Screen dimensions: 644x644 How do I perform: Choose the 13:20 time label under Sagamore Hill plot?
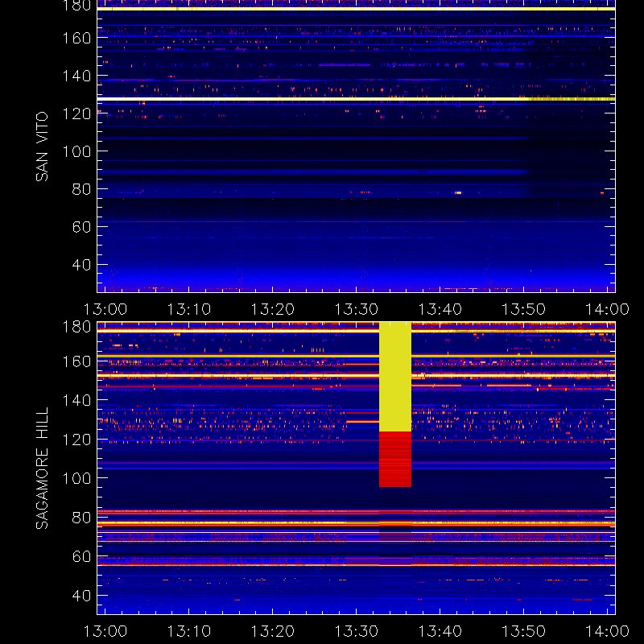tap(273, 631)
